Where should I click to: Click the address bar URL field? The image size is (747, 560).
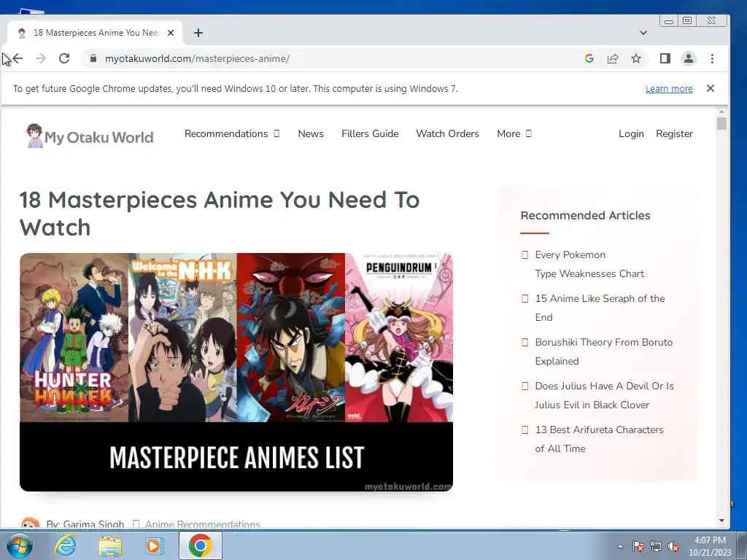pos(333,58)
